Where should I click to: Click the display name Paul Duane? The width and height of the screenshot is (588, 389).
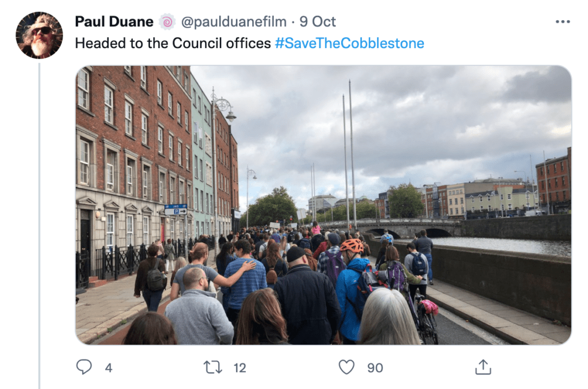(114, 22)
